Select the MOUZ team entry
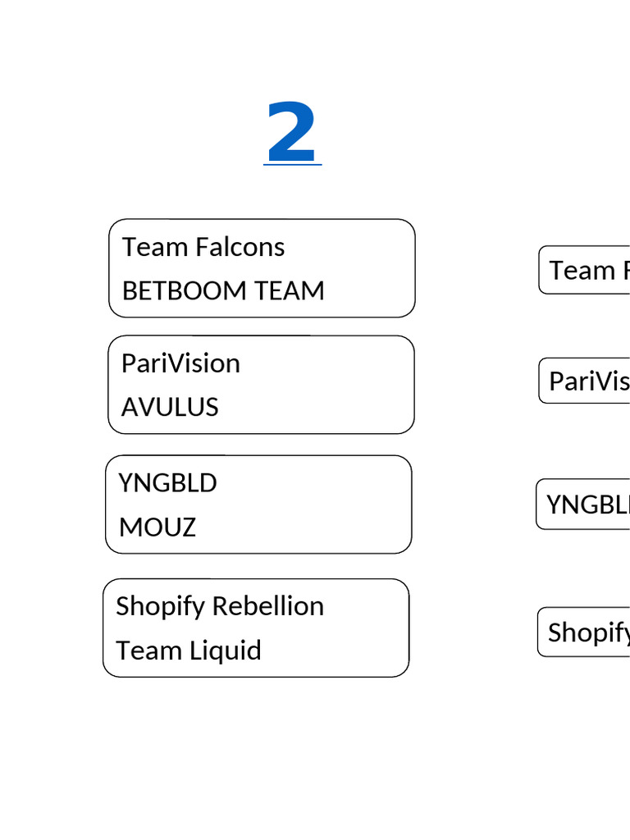Screen dimensions: 630x840 pos(157,527)
